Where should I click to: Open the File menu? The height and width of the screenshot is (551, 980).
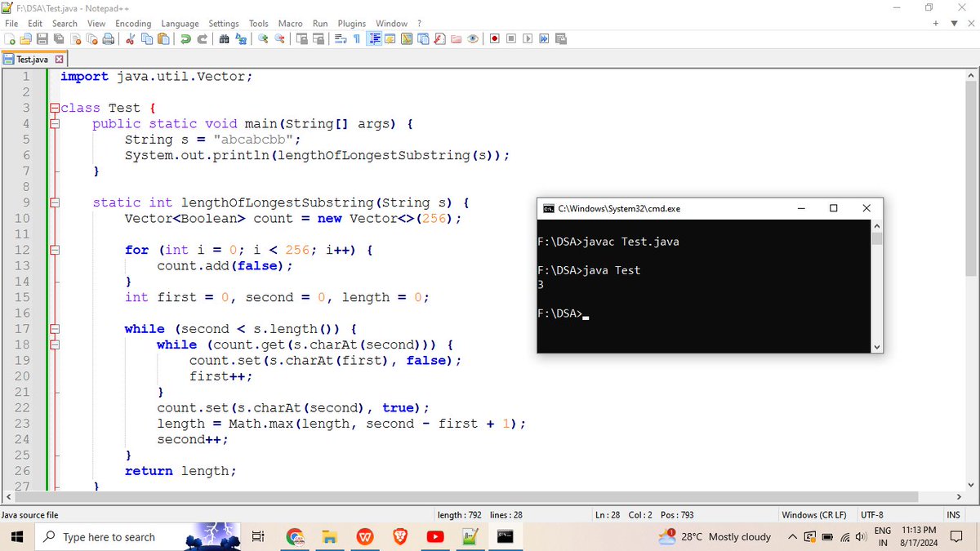point(11,24)
